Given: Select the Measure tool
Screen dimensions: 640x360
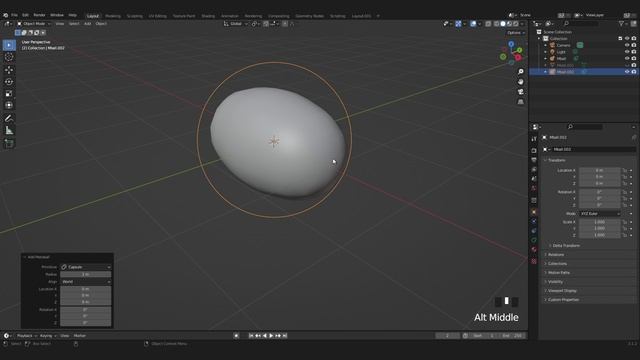Looking at the screenshot, I should point(9,131).
